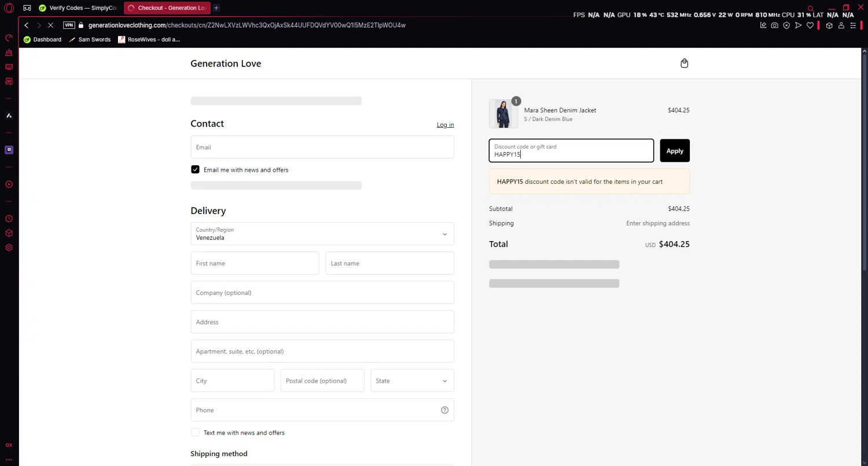This screenshot has height=466, width=868.
Task: Focus the Address field
Action: click(322, 322)
